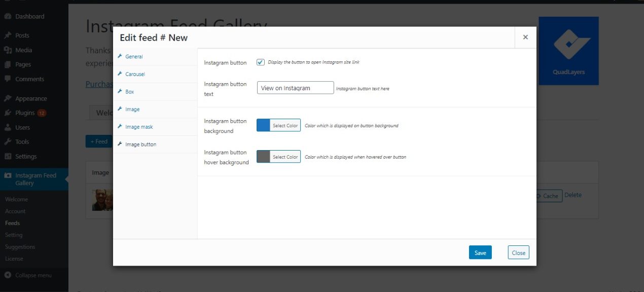The height and width of the screenshot is (292, 644).
Task: Open Select Color for Instagram button background
Action: point(285,125)
